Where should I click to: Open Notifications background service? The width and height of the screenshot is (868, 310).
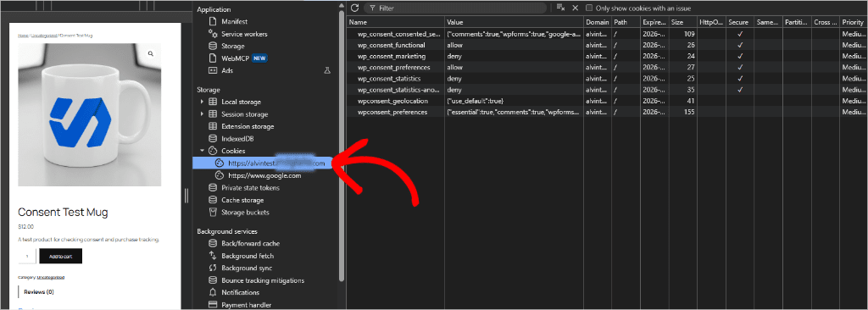tap(240, 292)
